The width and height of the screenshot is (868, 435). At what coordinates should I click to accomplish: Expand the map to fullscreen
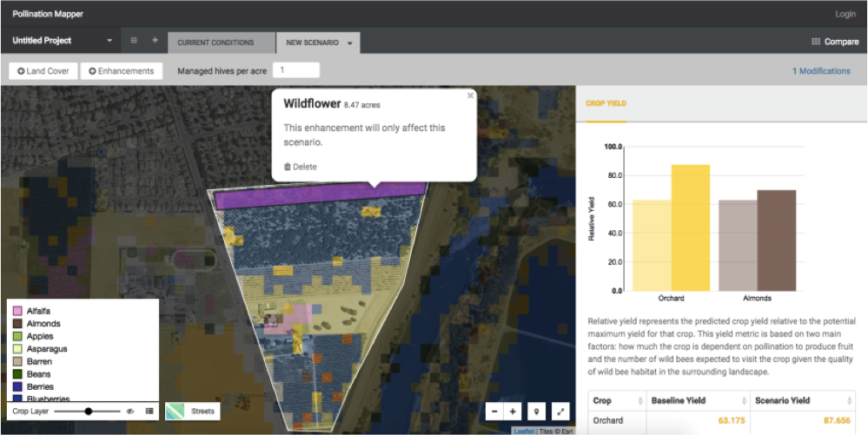point(560,412)
